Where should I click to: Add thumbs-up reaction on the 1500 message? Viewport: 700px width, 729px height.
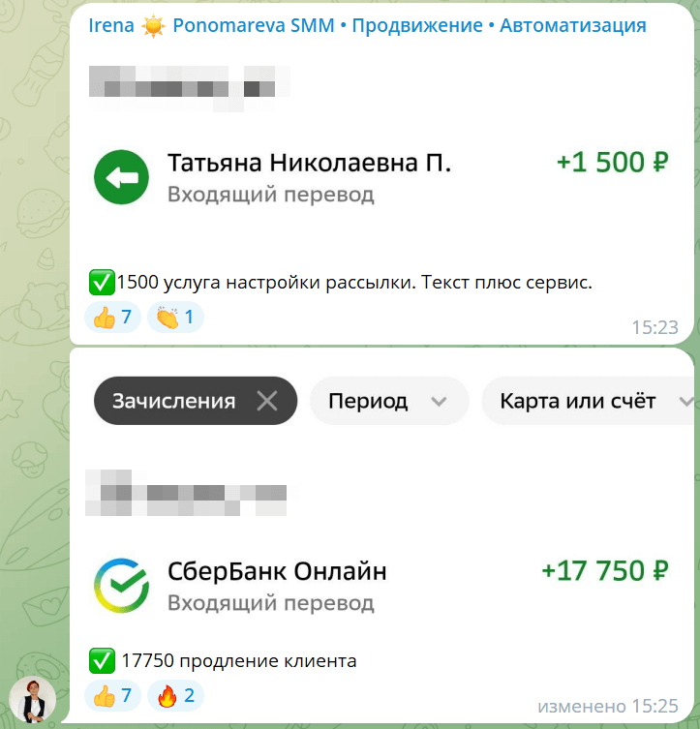[x=112, y=318]
